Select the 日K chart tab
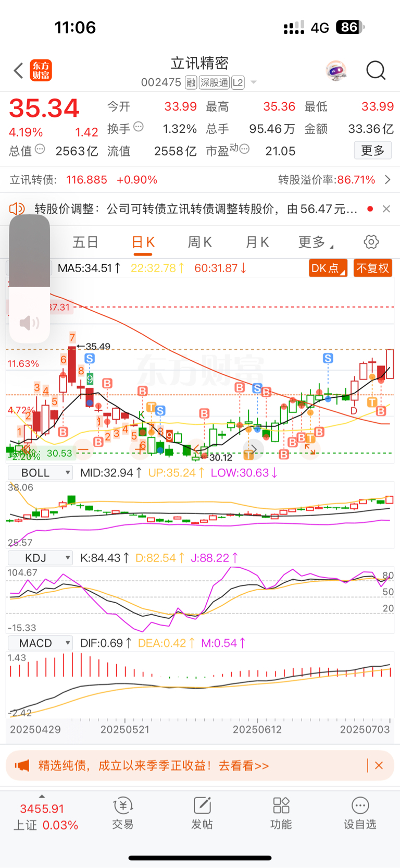The height and width of the screenshot is (868, 400). [143, 242]
